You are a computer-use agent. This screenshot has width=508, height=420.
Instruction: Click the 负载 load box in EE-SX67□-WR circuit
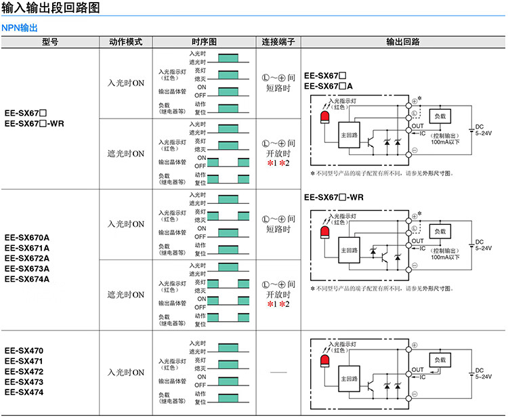coord(440,232)
